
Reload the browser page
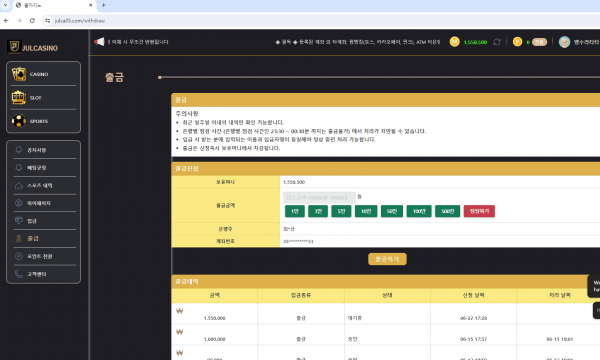(x=32, y=21)
